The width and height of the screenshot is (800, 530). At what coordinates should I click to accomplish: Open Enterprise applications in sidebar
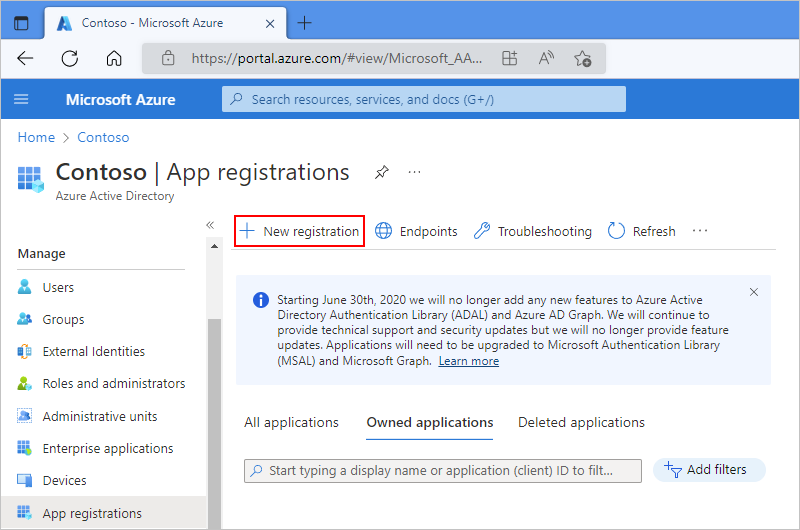(108, 448)
